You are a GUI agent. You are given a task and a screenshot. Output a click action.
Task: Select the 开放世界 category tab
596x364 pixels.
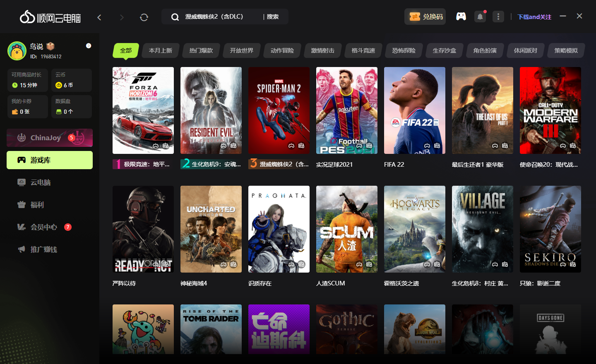coord(241,50)
